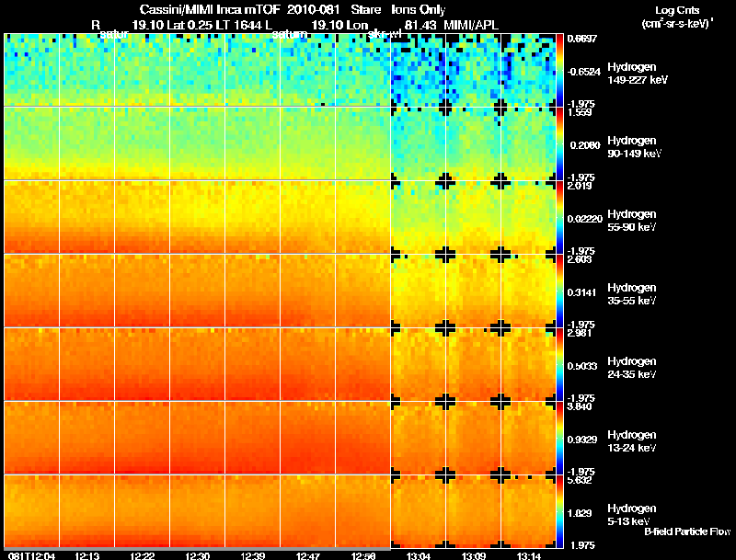Viewport: 736px width, 560px height.
Task: Select the 'Hydrogen 149-227 keV' channel label
Action: [638, 74]
